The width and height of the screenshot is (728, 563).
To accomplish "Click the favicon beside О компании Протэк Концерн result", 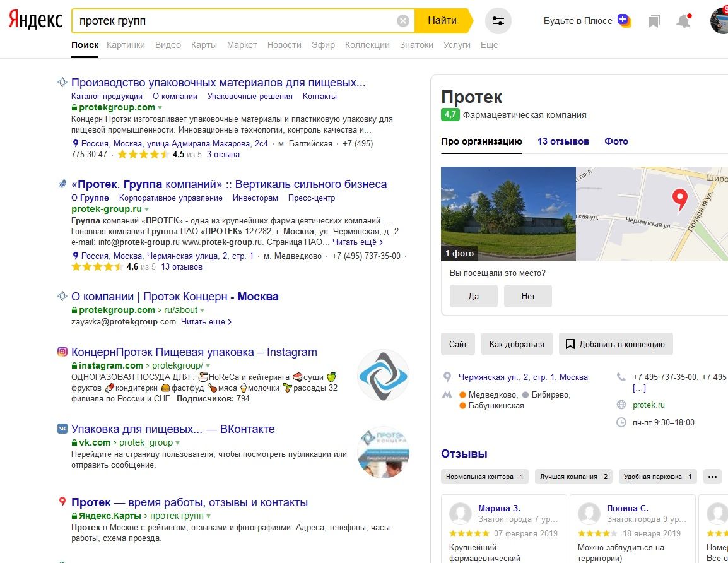I will point(62,296).
